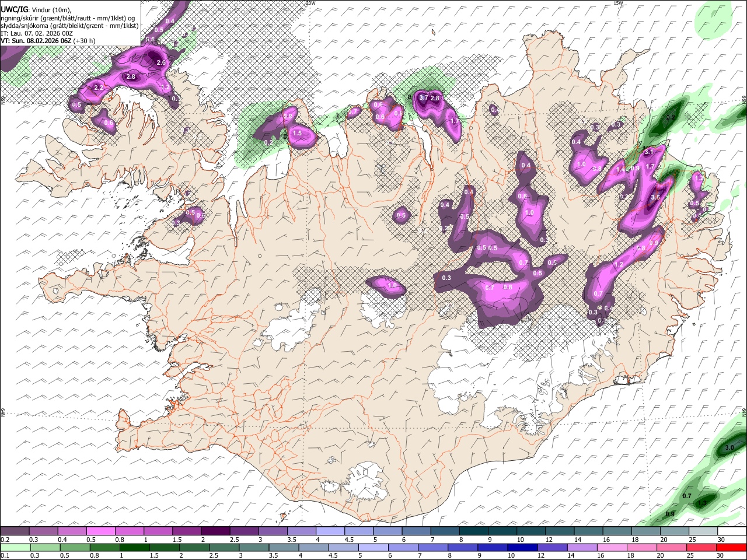Image resolution: width=747 pixels, height=560 pixels.
Task: Click the light pink 16 swatch in lower legend
Action: tap(612, 547)
